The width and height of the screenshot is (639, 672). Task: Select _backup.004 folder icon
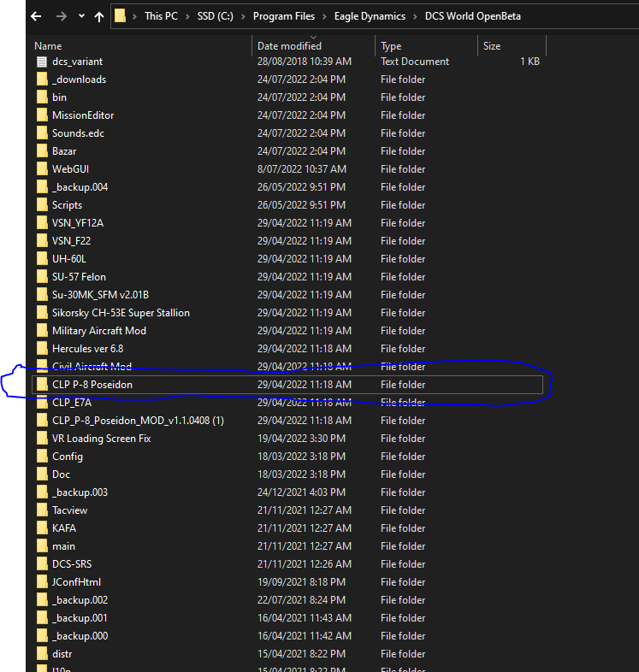click(x=42, y=187)
